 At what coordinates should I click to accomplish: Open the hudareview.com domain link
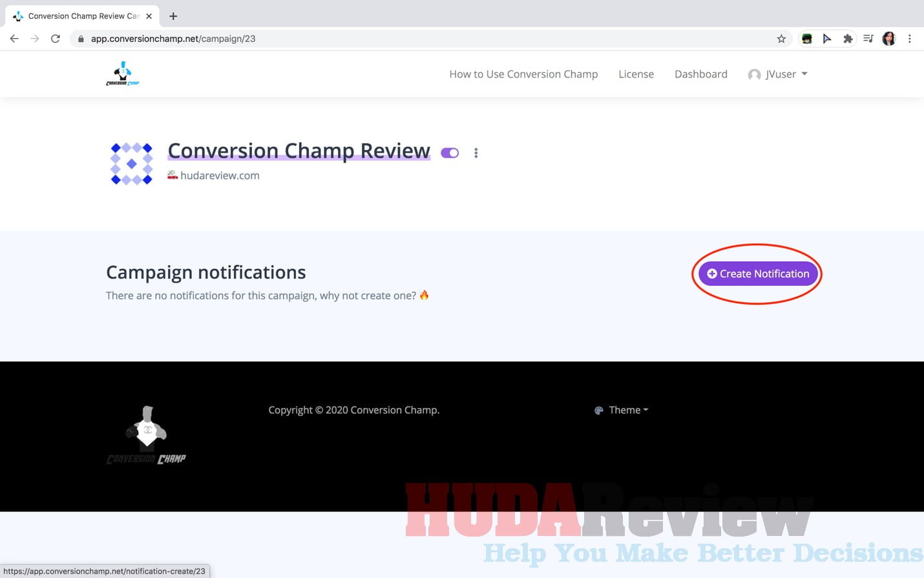[220, 175]
